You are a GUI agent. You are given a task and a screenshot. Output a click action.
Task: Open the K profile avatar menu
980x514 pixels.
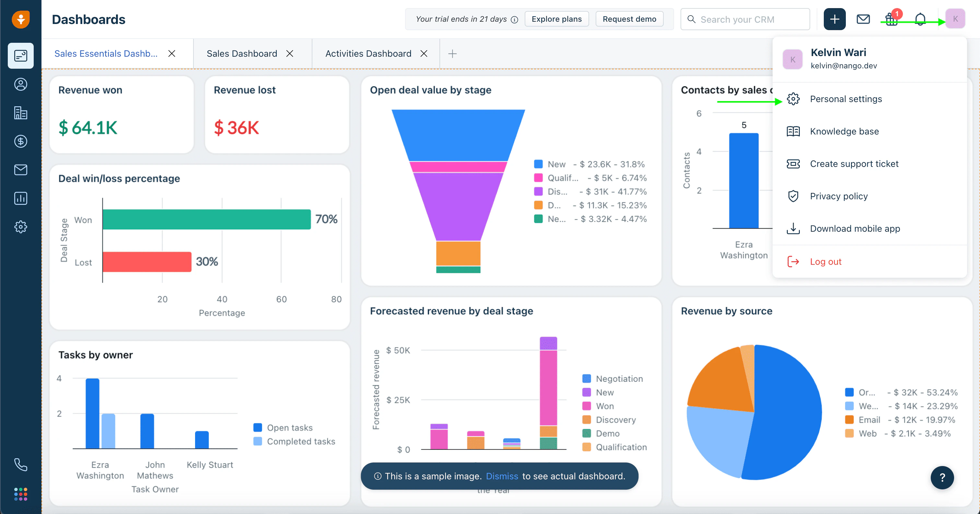click(955, 19)
